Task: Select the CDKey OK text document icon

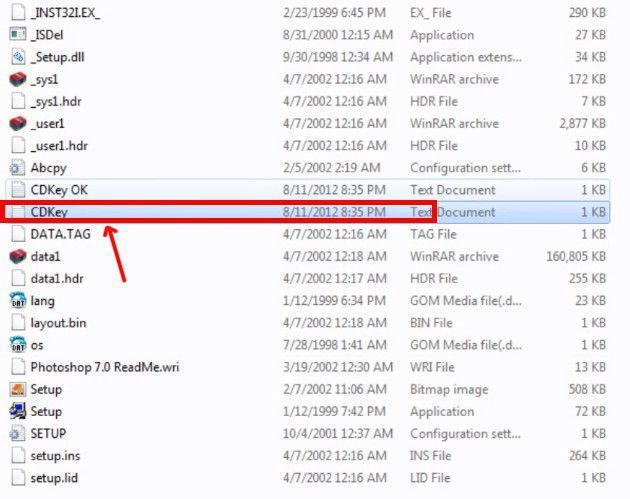Action: pos(18,190)
